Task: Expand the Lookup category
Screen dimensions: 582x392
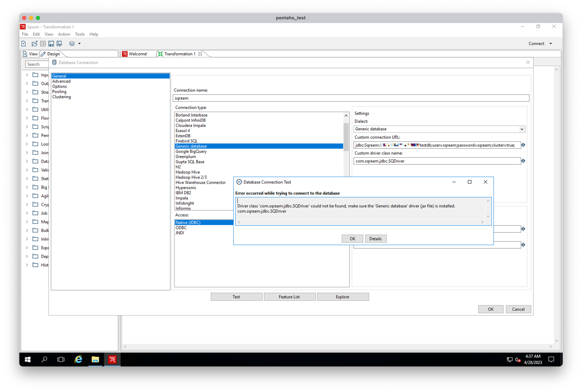Action: click(x=27, y=144)
